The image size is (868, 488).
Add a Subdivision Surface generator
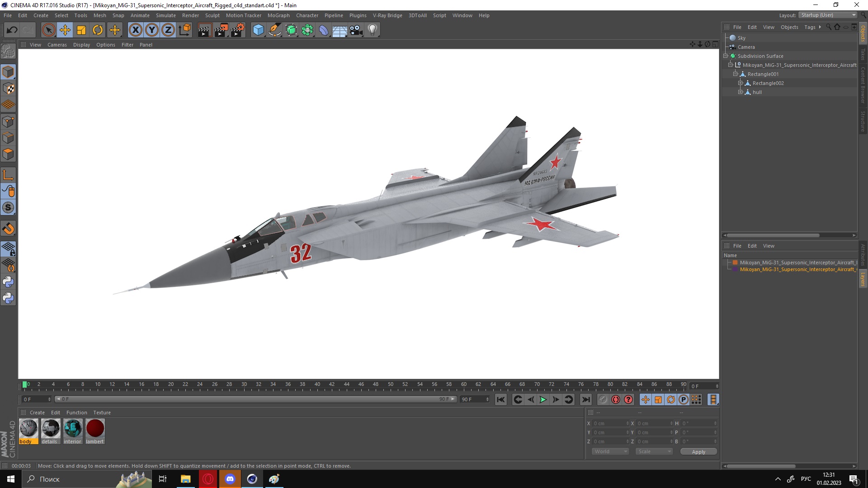pyautogui.click(x=291, y=30)
